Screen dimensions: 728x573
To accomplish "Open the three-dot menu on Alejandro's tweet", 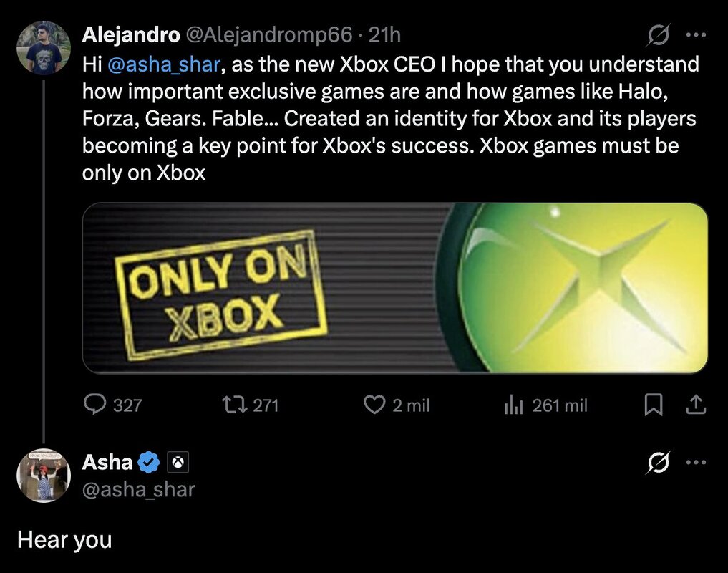I will tap(696, 34).
